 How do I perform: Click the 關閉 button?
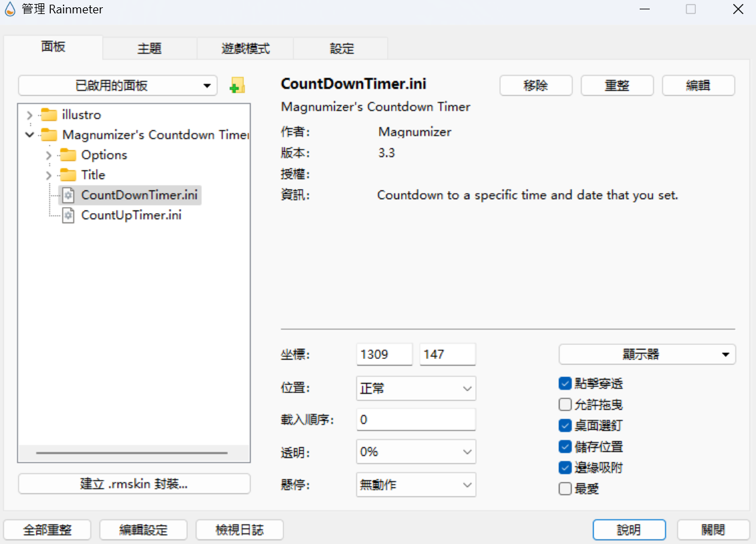[713, 530]
